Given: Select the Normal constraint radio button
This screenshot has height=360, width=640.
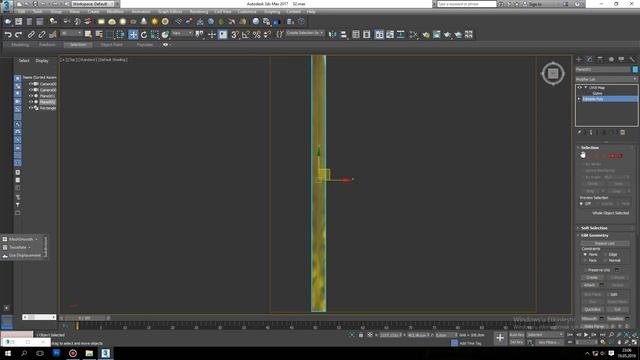Looking at the screenshot, I should tap(605, 260).
